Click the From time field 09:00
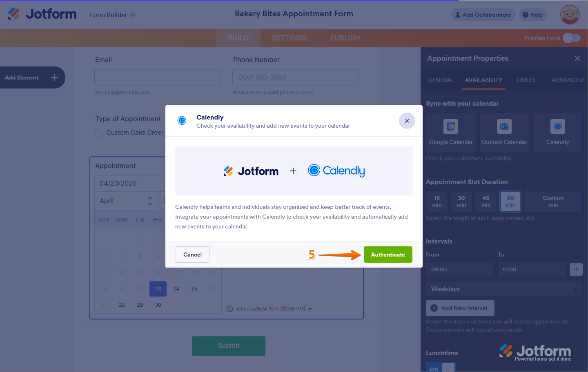This screenshot has height=372, width=588. point(459,269)
